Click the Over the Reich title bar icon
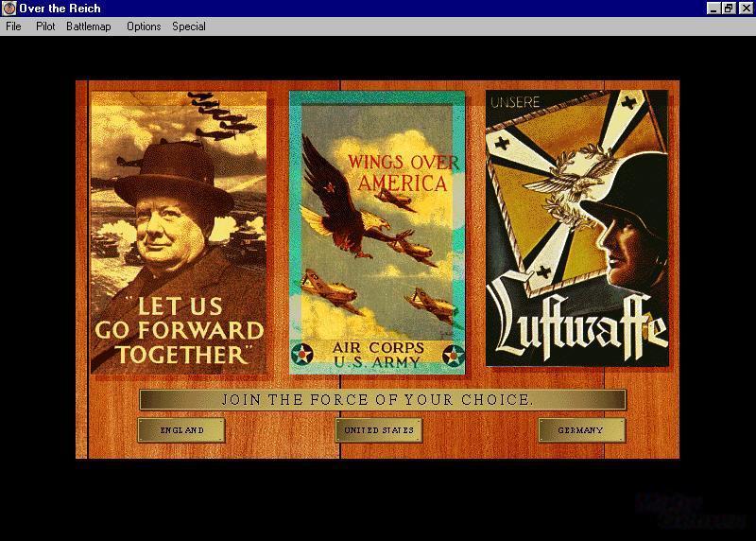Image resolution: width=756 pixels, height=541 pixels. (9, 9)
